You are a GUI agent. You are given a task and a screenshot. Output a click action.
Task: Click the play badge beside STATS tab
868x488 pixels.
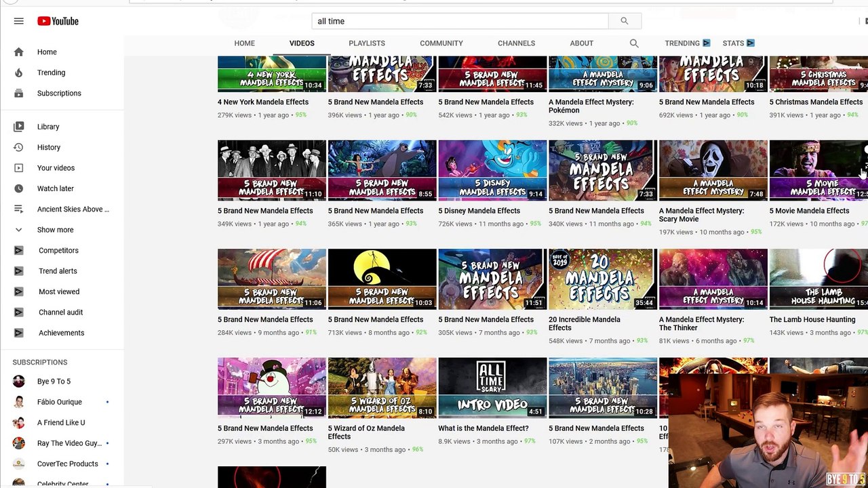tap(750, 43)
